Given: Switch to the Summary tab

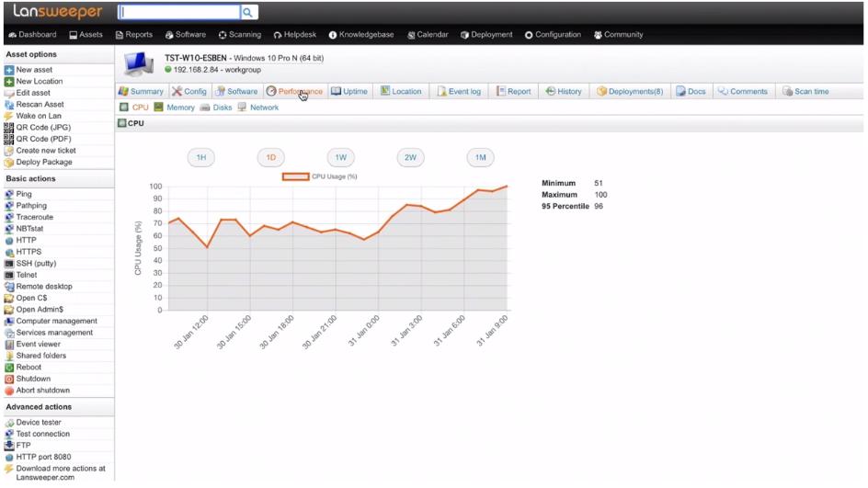Looking at the screenshot, I should (x=142, y=91).
